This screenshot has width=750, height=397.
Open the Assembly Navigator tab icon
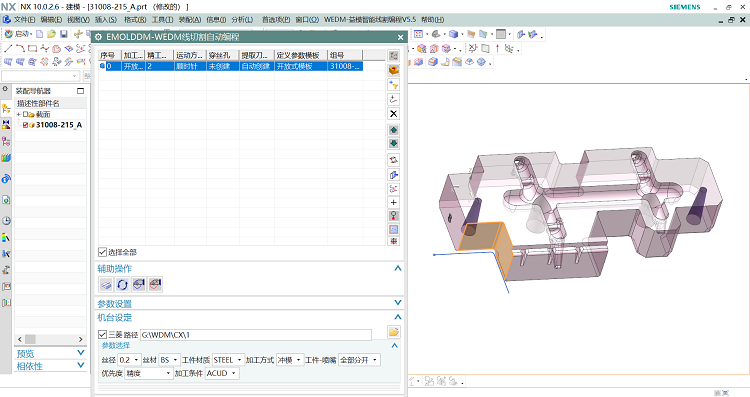tap(6, 109)
